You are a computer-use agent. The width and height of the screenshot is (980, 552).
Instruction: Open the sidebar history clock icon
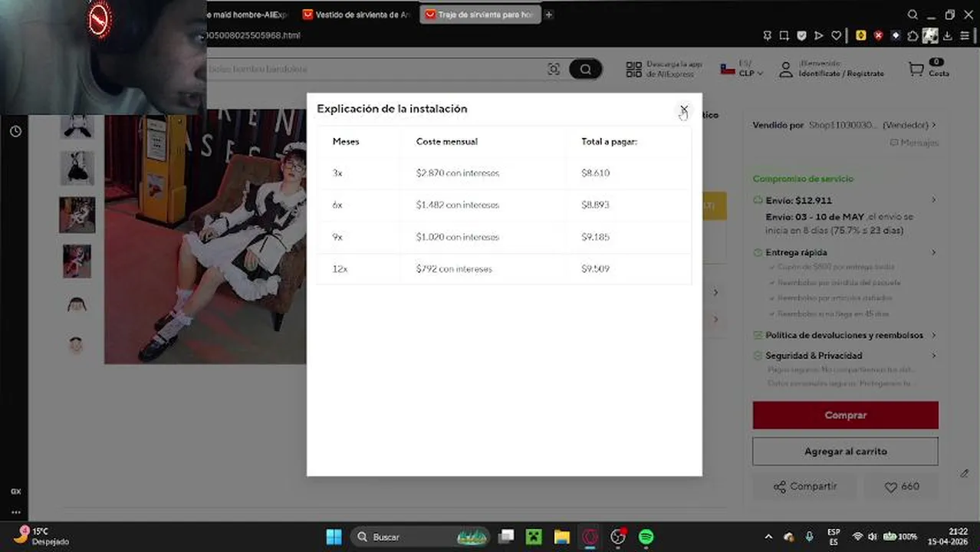15,132
